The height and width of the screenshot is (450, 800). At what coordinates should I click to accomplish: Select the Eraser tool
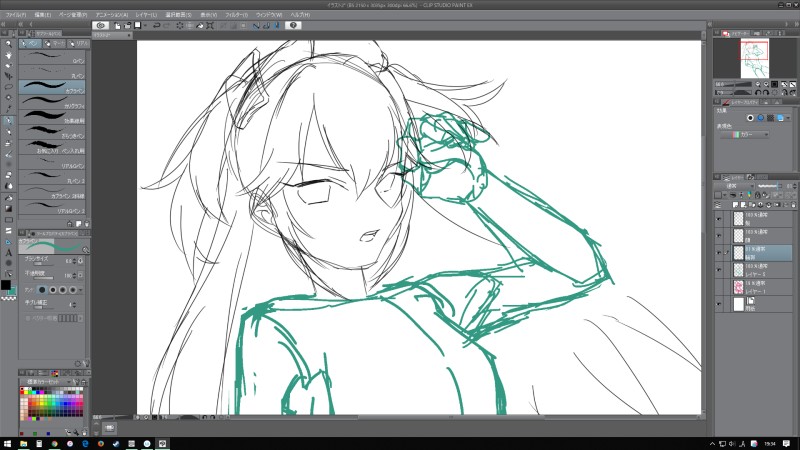[8, 175]
